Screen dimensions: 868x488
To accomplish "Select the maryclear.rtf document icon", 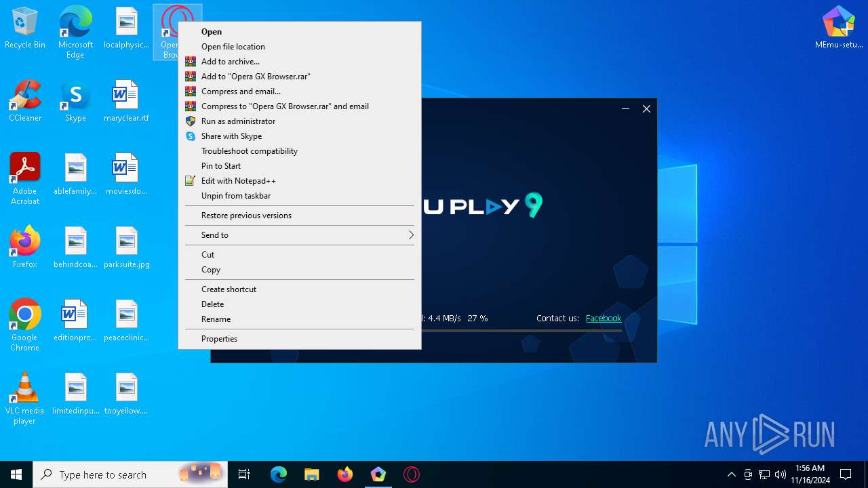I will [126, 102].
